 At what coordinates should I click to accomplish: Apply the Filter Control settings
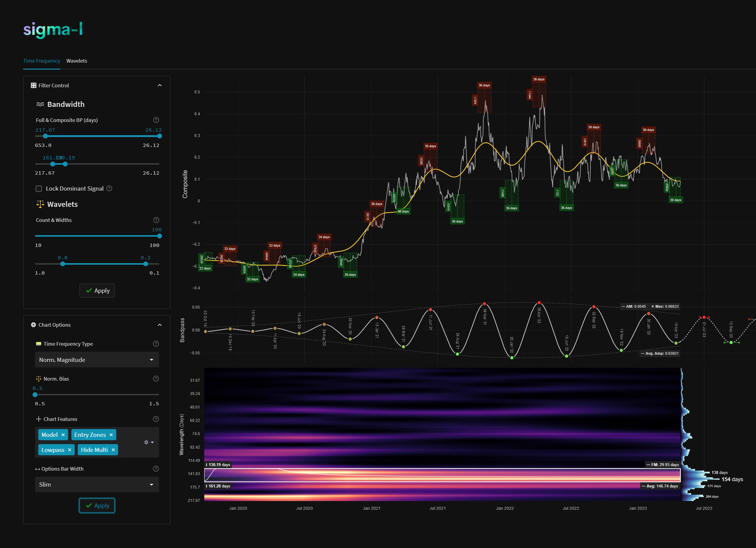(x=97, y=291)
